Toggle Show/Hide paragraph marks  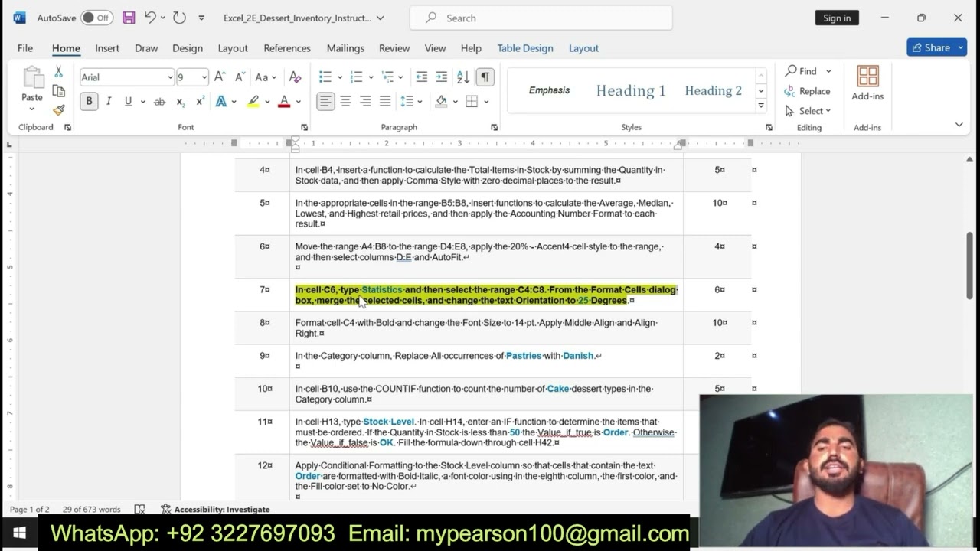tap(485, 77)
